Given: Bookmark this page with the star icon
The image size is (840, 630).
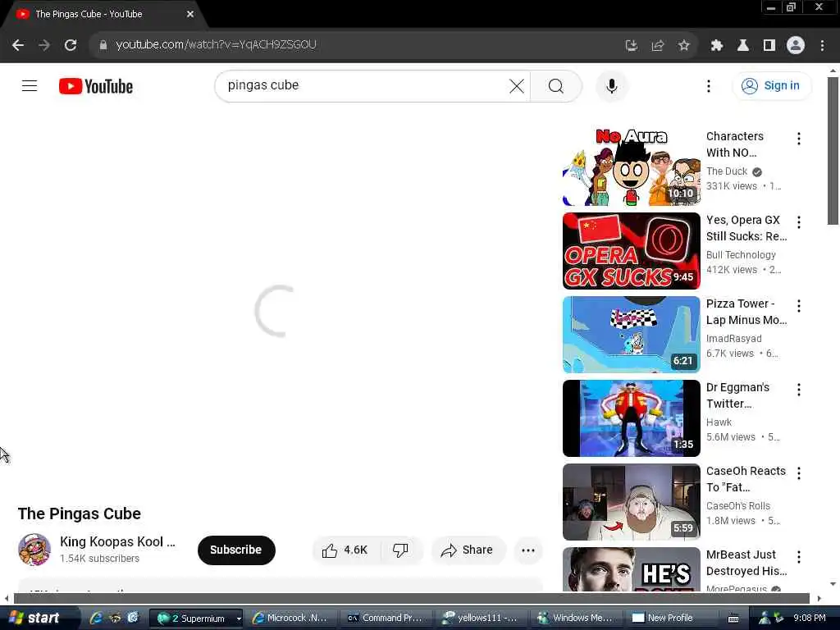Looking at the screenshot, I should point(683,46).
